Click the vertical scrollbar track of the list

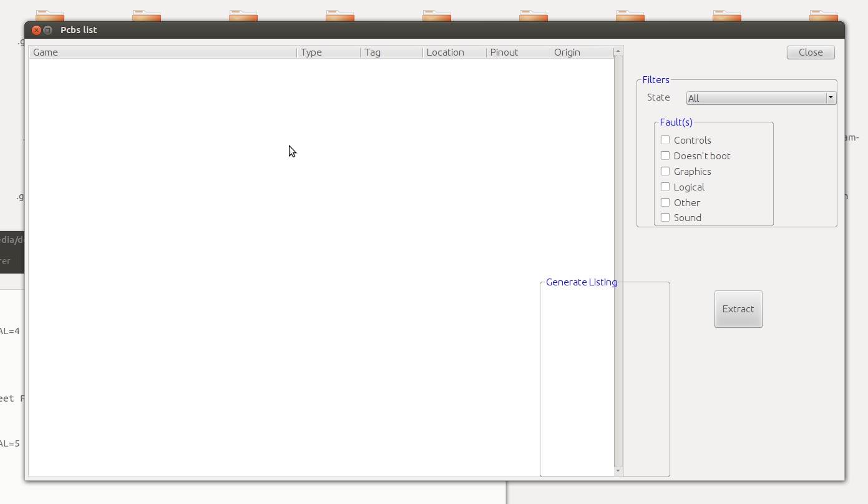coord(618,261)
